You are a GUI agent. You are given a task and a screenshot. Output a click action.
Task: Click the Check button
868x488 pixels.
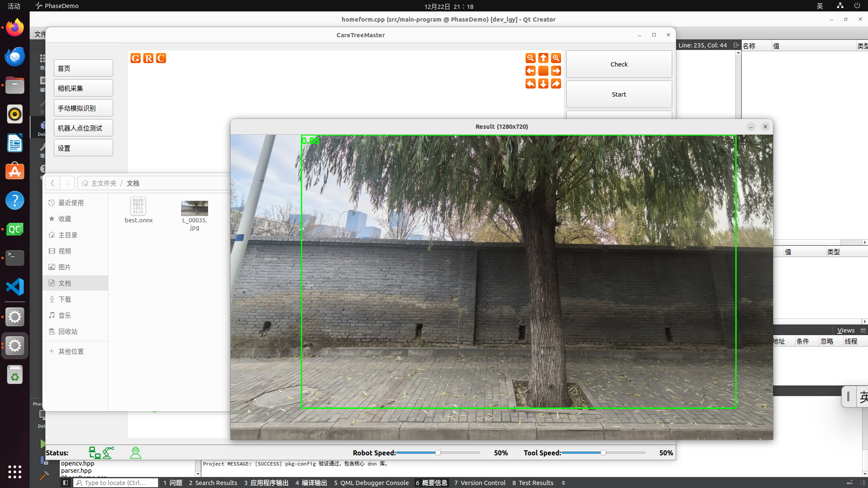point(619,64)
